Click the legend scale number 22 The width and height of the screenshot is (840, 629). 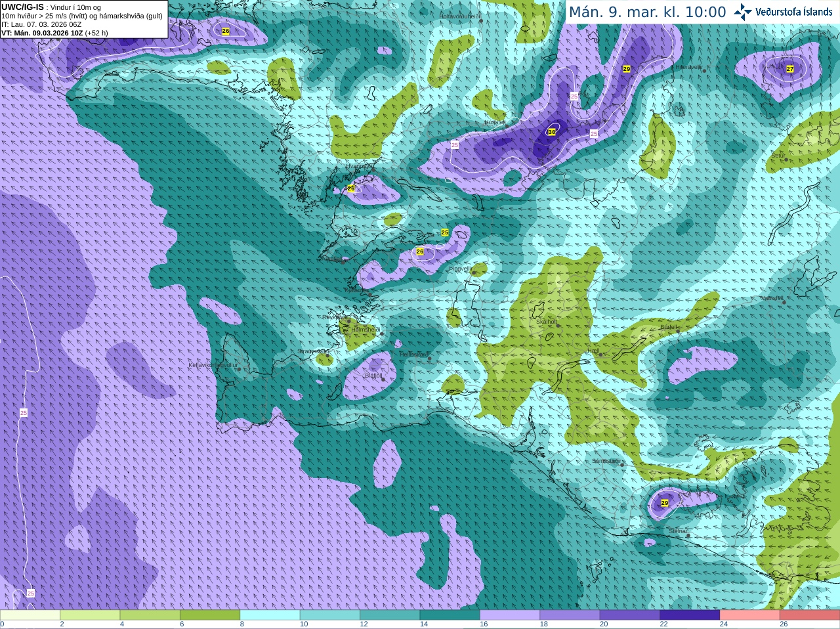tap(664, 624)
